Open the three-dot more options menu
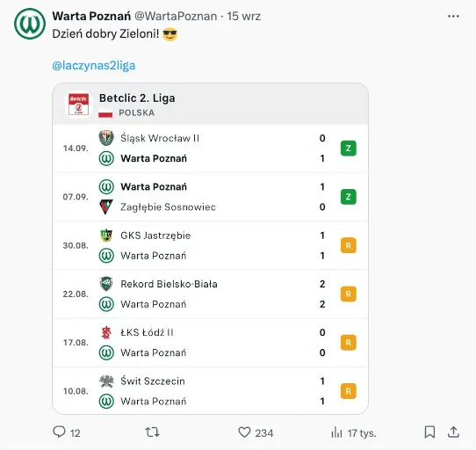This screenshot has width=476, height=450. pyautogui.click(x=453, y=16)
